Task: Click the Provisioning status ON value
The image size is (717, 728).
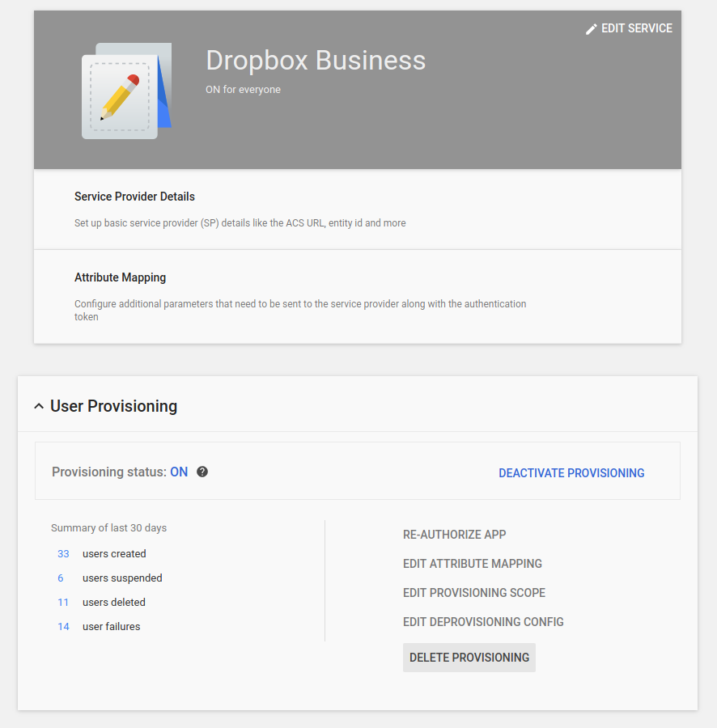Action: tap(179, 472)
